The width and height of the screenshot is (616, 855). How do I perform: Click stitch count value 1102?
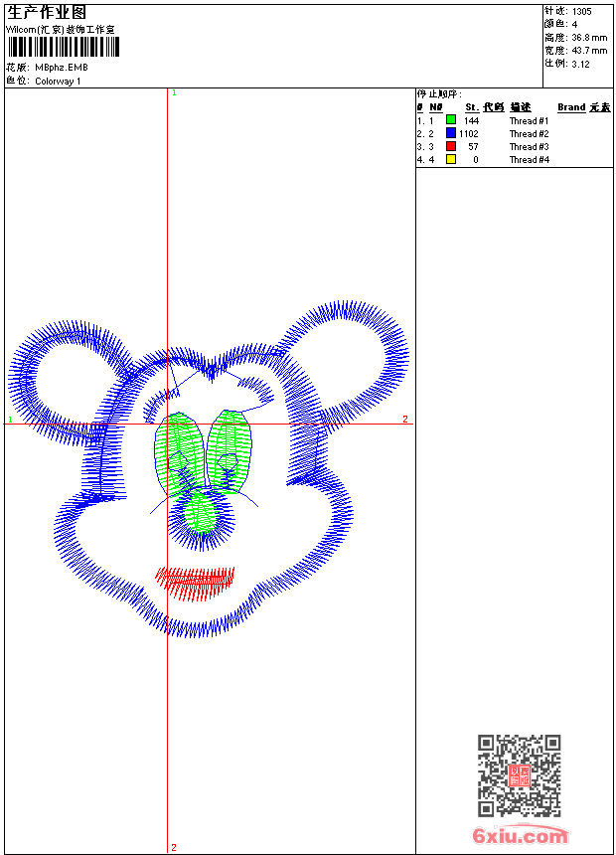point(469,133)
